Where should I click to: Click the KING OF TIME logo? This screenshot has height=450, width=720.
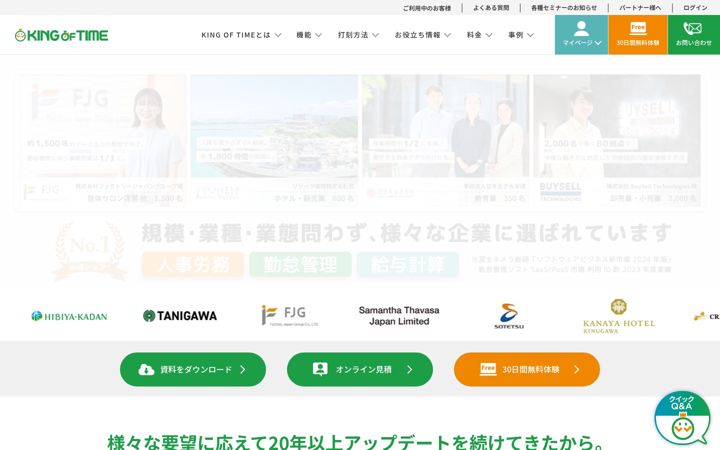point(62,35)
